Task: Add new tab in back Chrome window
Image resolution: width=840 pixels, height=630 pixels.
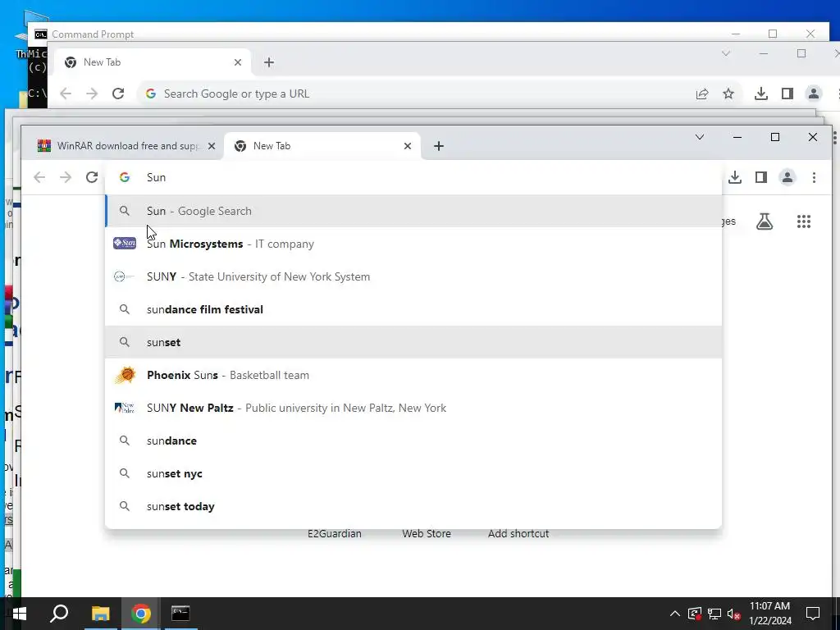Action: click(269, 62)
